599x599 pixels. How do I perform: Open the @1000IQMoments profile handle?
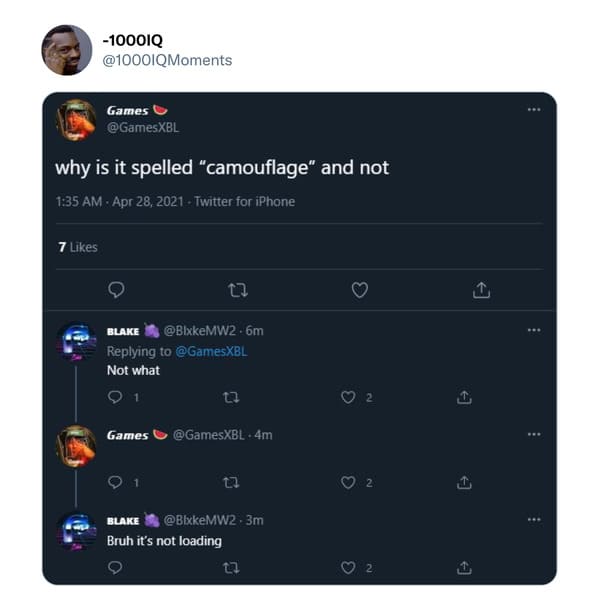click(x=167, y=60)
